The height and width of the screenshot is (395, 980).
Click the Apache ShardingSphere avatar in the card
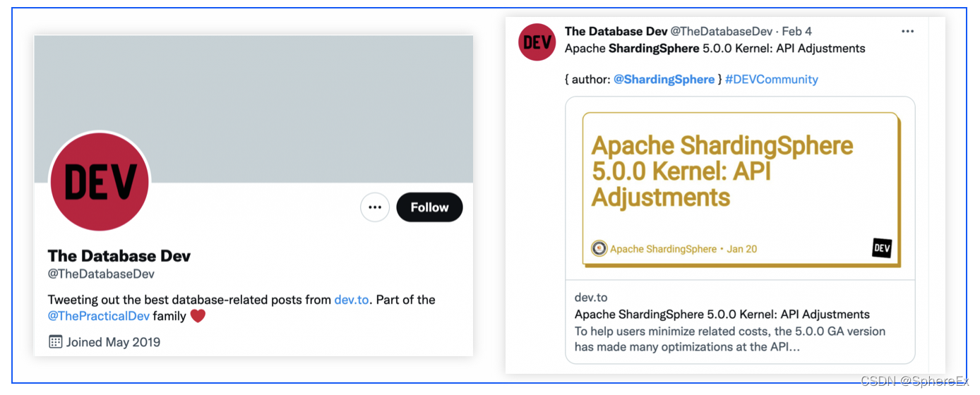[599, 248]
